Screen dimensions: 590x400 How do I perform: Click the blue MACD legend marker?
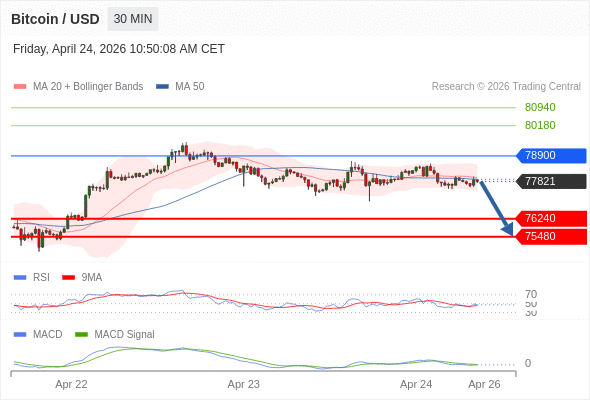(20, 335)
